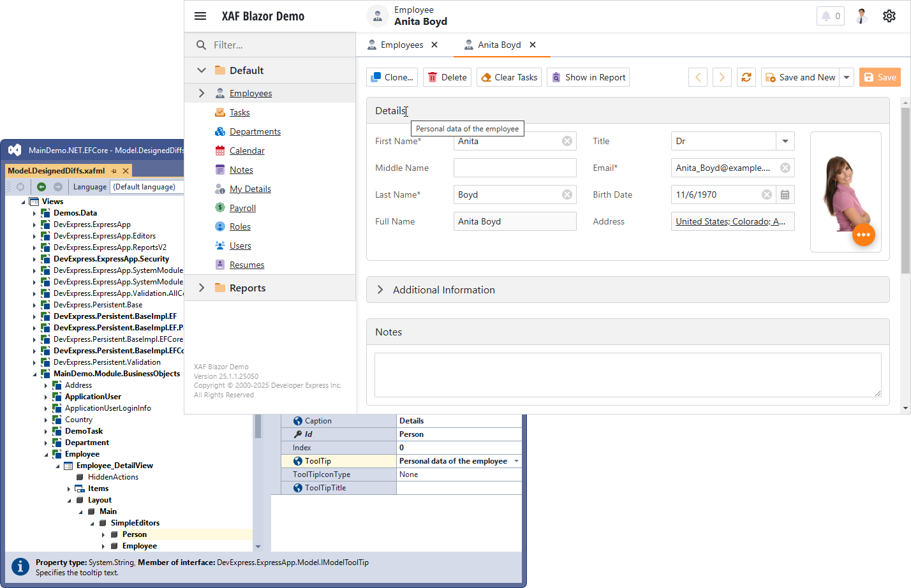Image resolution: width=911 pixels, height=588 pixels.
Task: Expand the Additional Information section
Action: click(380, 290)
